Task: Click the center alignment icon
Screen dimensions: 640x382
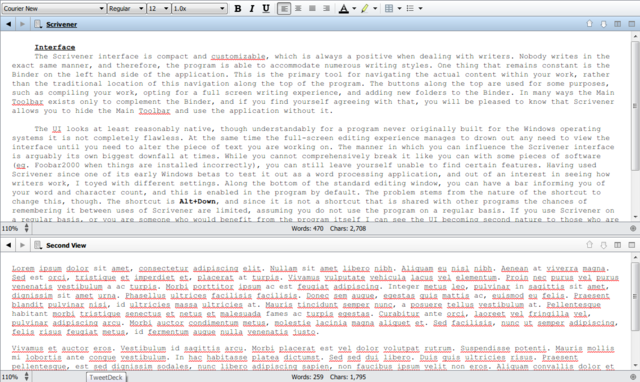Action: tap(298, 9)
